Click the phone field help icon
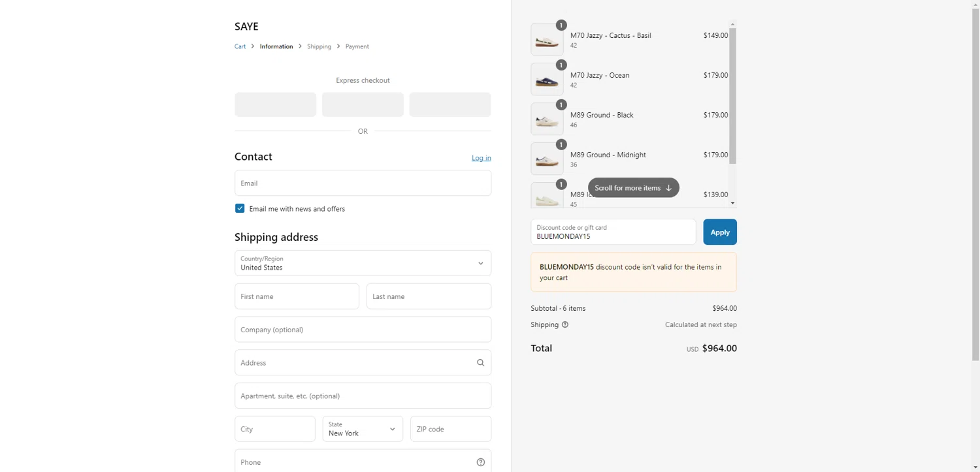This screenshot has width=980, height=472. click(x=481, y=462)
